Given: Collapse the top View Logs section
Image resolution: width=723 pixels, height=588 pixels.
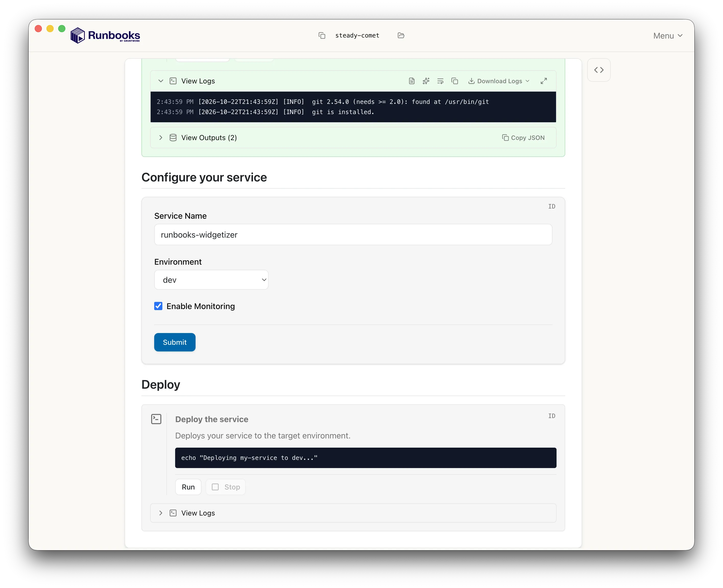Looking at the screenshot, I should (161, 81).
